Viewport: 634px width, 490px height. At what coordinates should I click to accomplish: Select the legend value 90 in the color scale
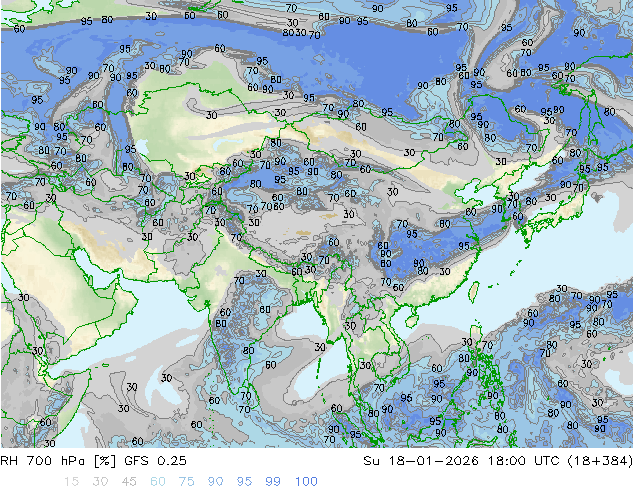pos(215,481)
